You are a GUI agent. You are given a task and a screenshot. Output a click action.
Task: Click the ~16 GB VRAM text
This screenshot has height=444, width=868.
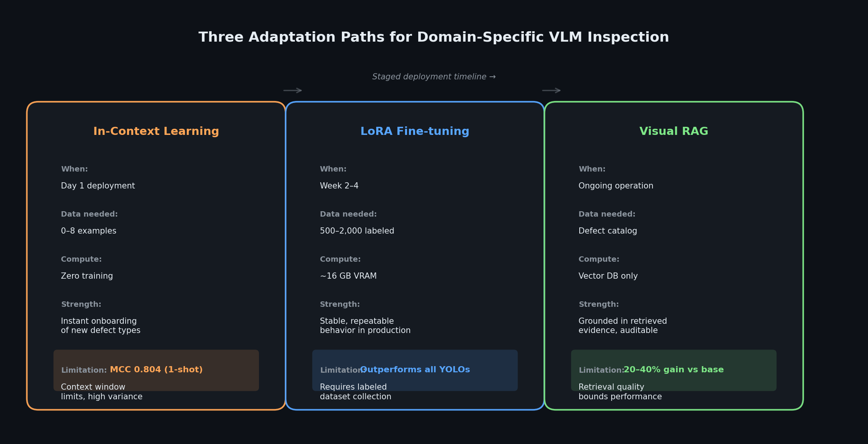click(348, 276)
